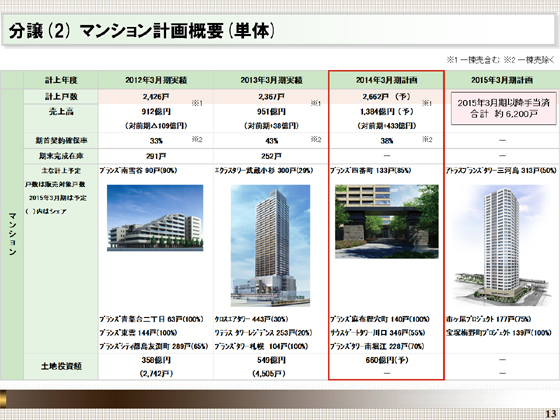Click ブランズタワー札幌 104戸(100%)
Viewport: 560px width, 420px height.
tap(261, 346)
